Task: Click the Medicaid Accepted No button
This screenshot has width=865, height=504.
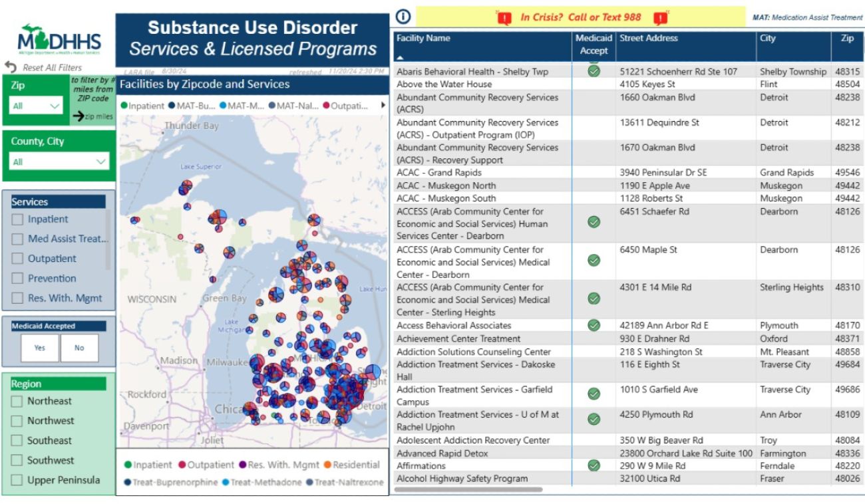Action: tap(79, 348)
